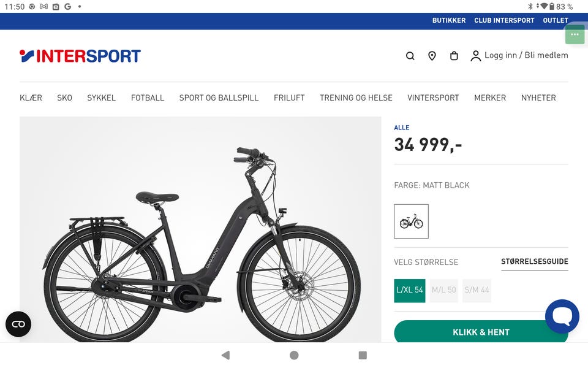This screenshot has width=588, height=368.
Task: Open the VINTERSPORT menu category
Action: [x=433, y=98]
